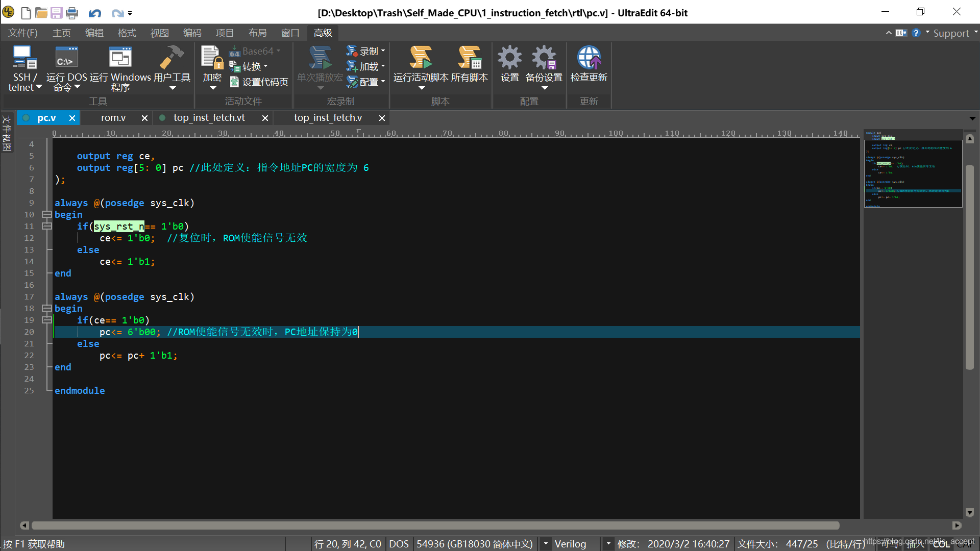Open the Backup Settings gear icon
Image resolution: width=980 pixels, height=551 pixels.
click(x=544, y=58)
